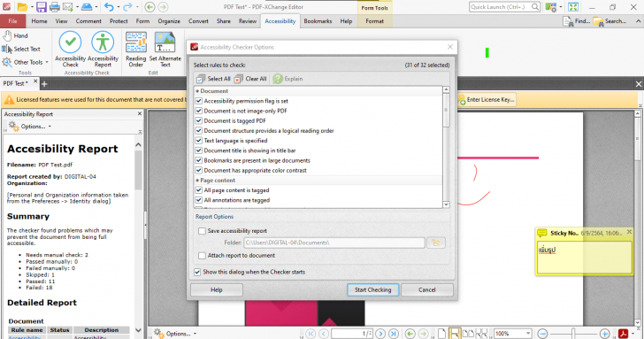Screen dimensions: 644x339
Task: Toggle Bookmarks are present in large documents
Action: (199, 160)
